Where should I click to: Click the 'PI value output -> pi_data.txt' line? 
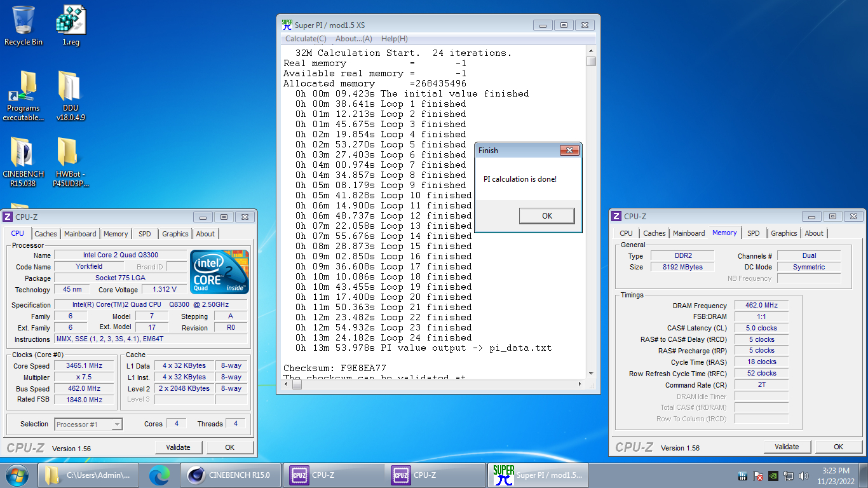424,348
